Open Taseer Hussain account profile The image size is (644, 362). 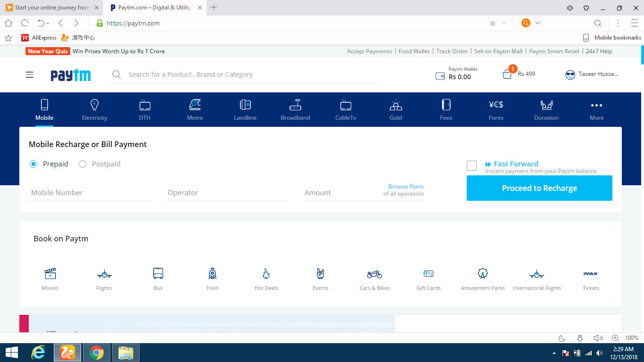592,74
